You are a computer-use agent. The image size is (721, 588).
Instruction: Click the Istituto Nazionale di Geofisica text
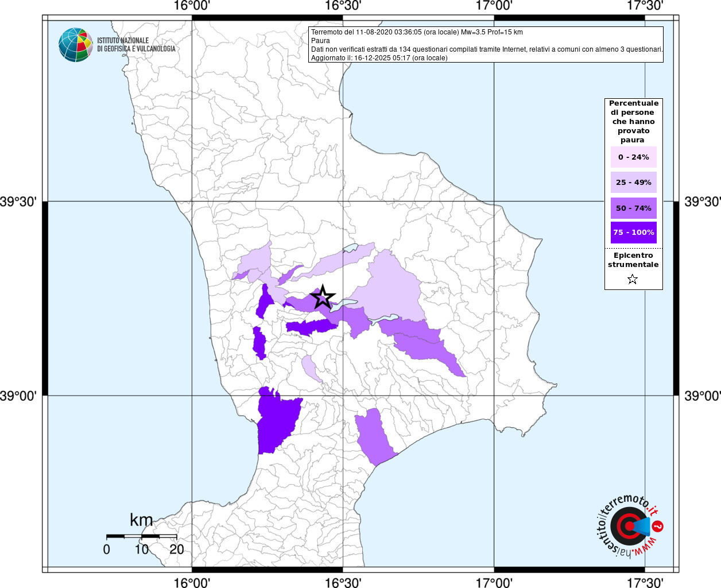(136, 45)
